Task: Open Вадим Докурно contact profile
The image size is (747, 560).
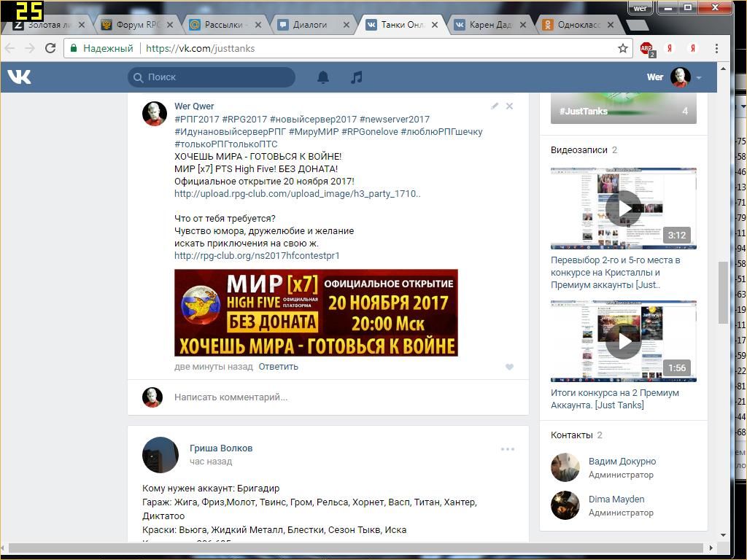Action: [622, 462]
